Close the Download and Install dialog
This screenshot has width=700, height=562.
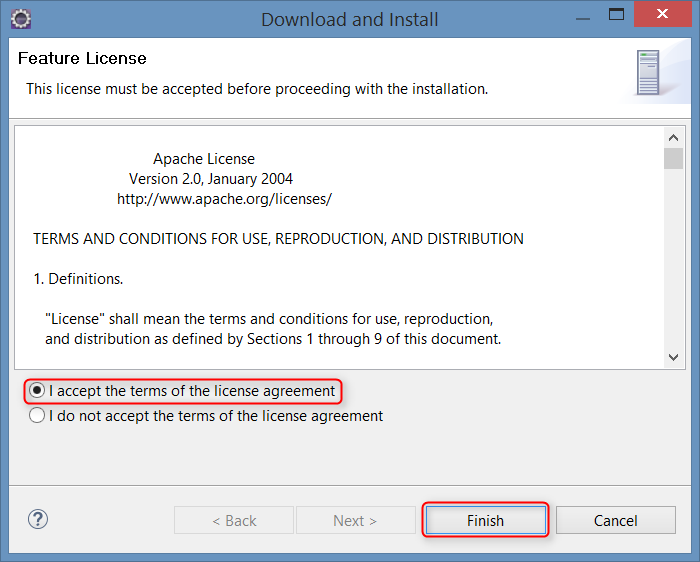coord(662,14)
